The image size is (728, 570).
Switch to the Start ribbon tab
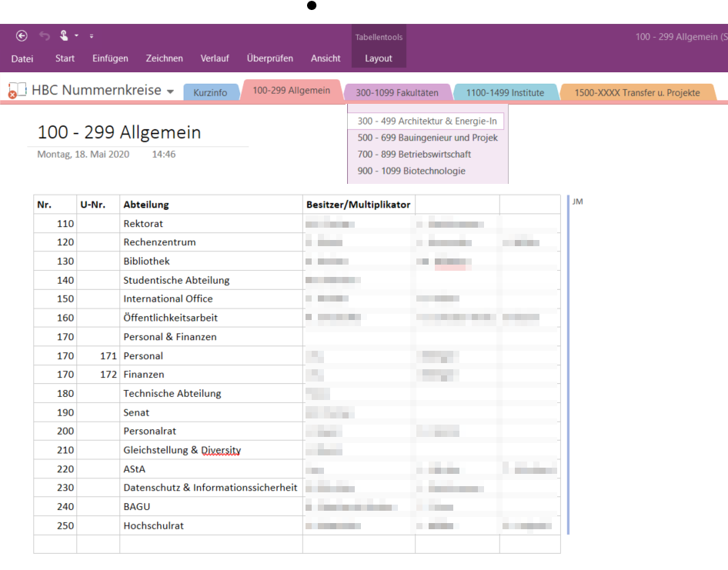tap(65, 58)
